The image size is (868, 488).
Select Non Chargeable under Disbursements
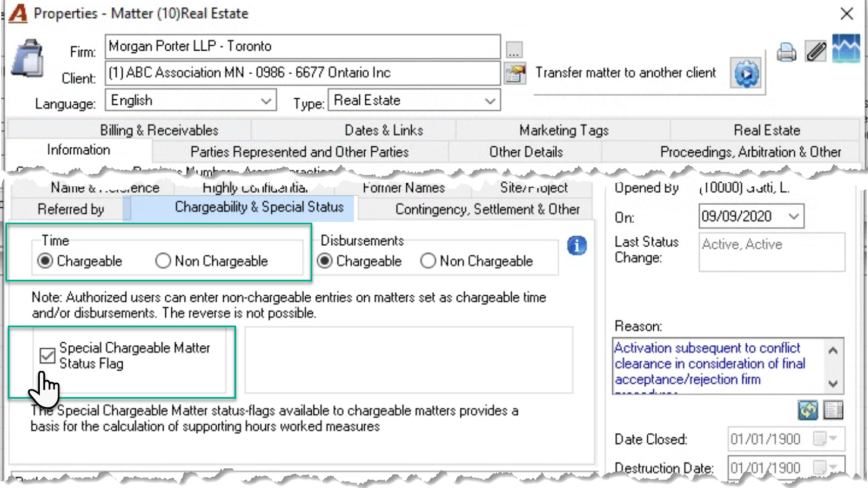(428, 261)
